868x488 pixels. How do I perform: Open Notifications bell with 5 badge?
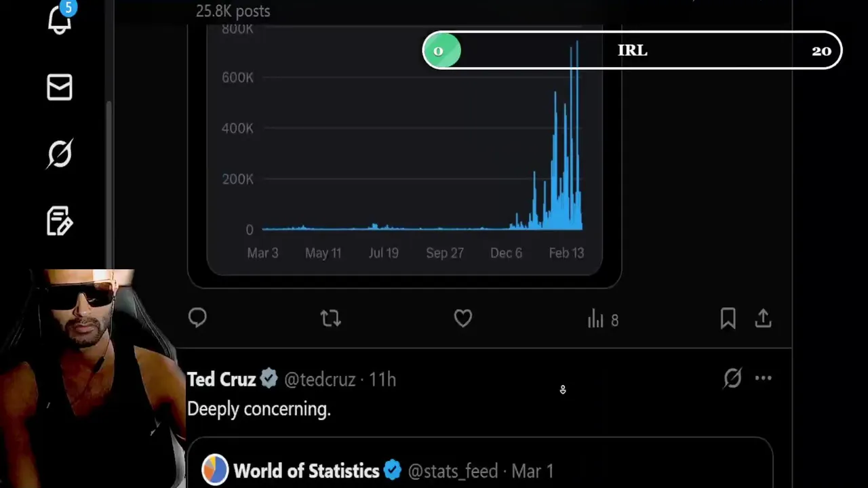pyautogui.click(x=60, y=20)
